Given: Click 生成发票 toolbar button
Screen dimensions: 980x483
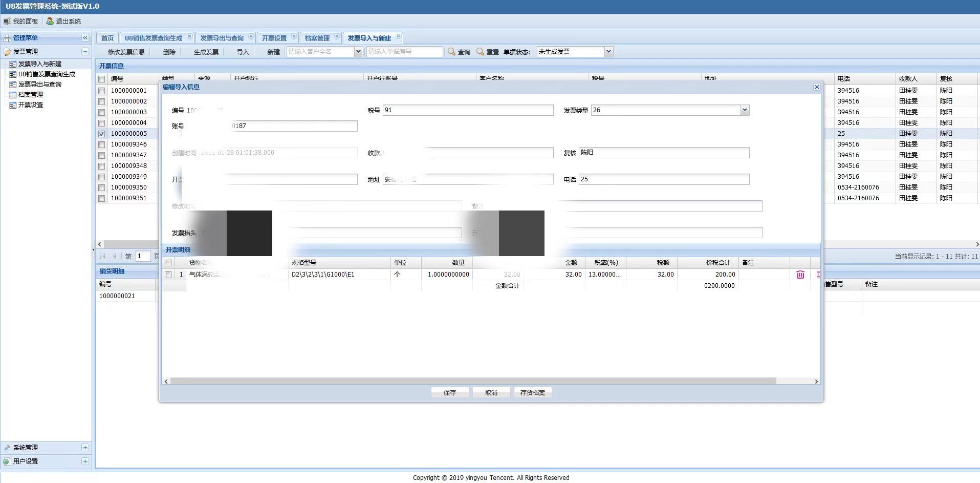Looking at the screenshot, I should coord(206,52).
